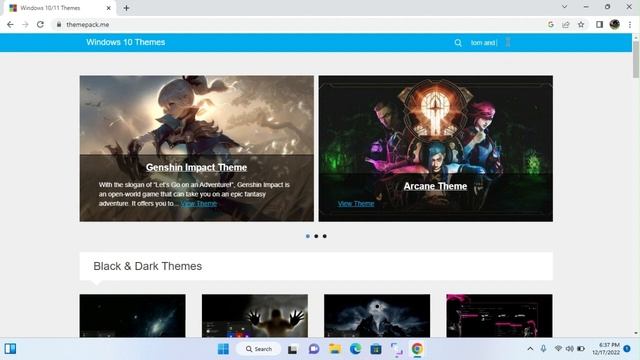Close the Windows 10/11 Themes tab
Screen dimensions: 640x360
pyautogui.click(x=109, y=8)
